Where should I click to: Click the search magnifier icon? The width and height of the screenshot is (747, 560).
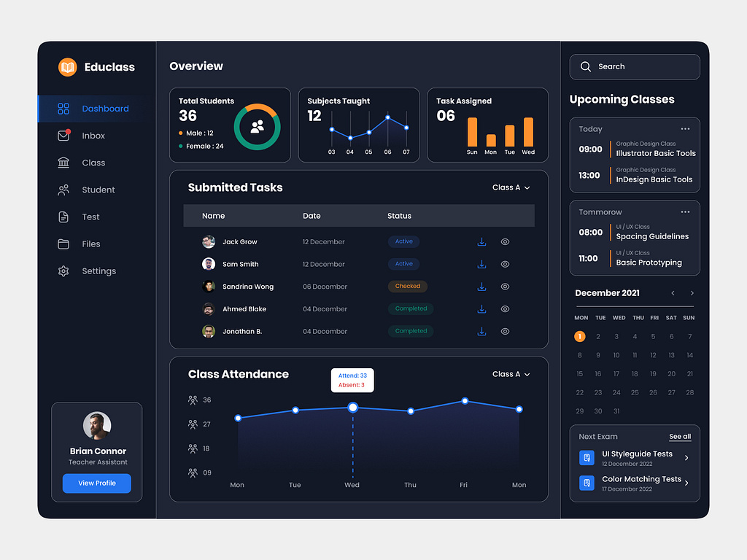[586, 66]
